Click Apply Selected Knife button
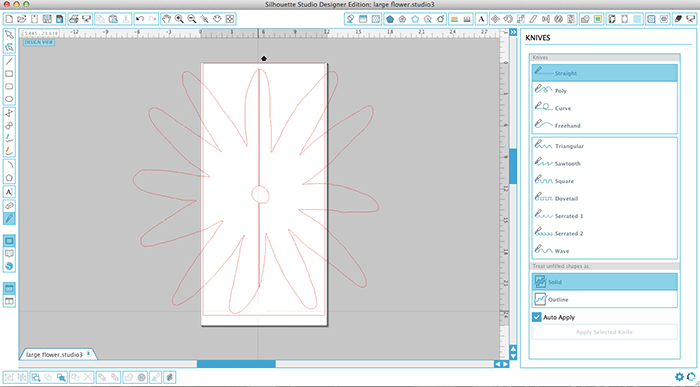The image size is (700, 387). 604,332
